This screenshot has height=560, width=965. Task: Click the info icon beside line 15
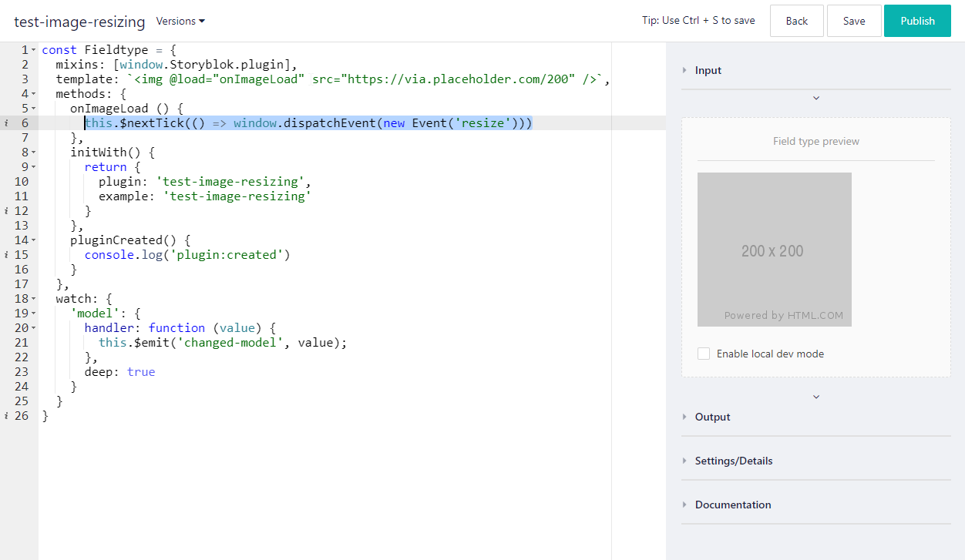tap(5, 254)
